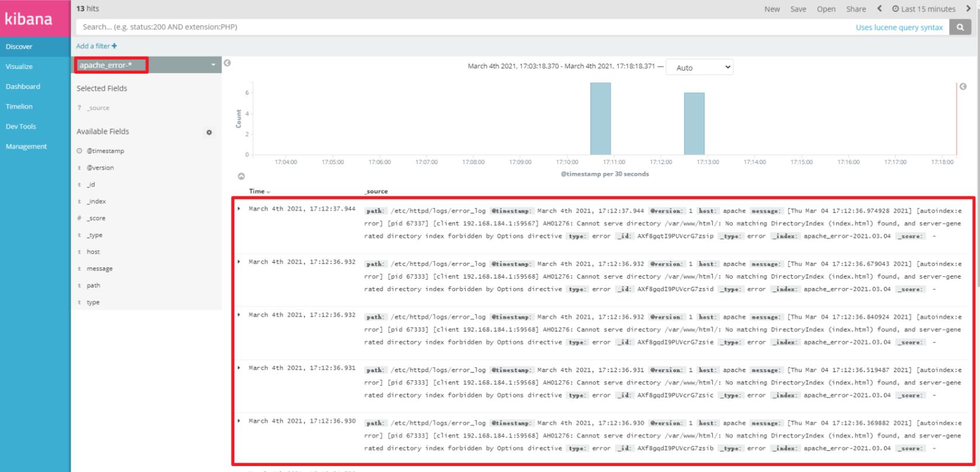Select host available field
The height and width of the screenshot is (472, 980).
coord(93,252)
